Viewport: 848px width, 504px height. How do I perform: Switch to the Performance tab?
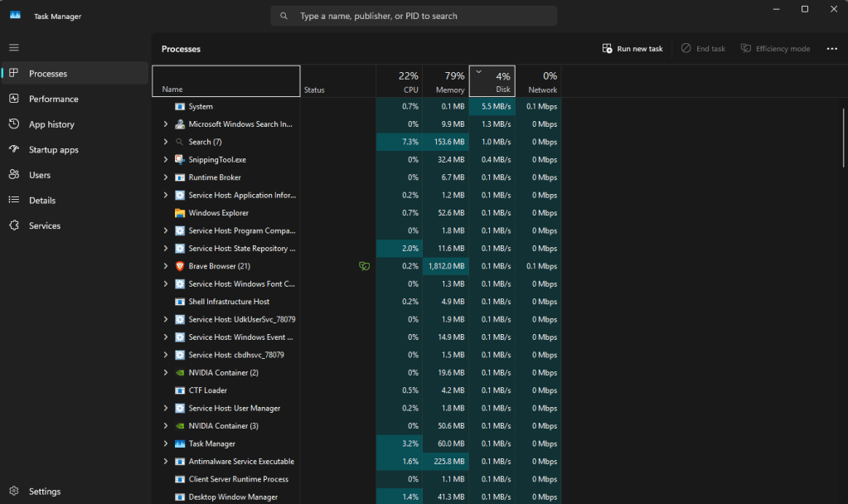[x=75, y=99]
